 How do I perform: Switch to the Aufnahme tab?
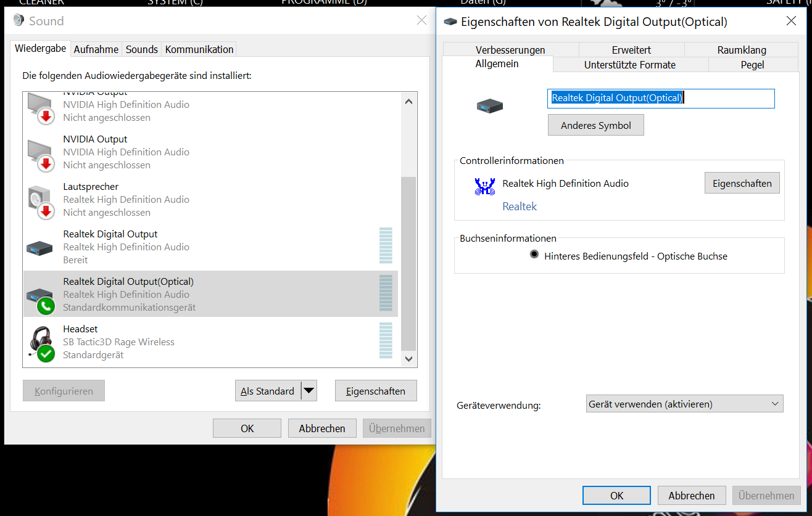coord(96,49)
